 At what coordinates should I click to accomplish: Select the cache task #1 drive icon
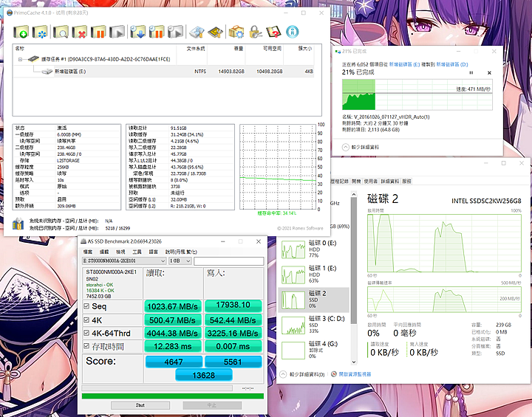point(33,59)
